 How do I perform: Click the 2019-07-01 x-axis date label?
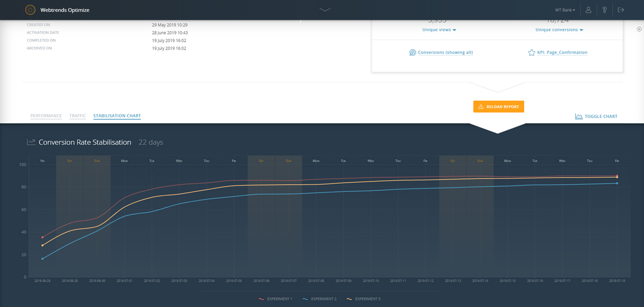pos(124,281)
